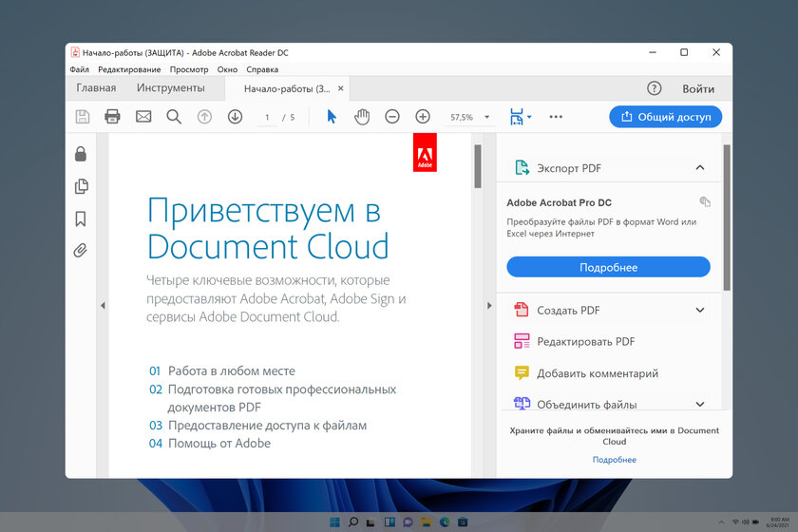The width and height of the screenshot is (798, 532).
Task: Click the Save file icon
Action: pos(83,117)
